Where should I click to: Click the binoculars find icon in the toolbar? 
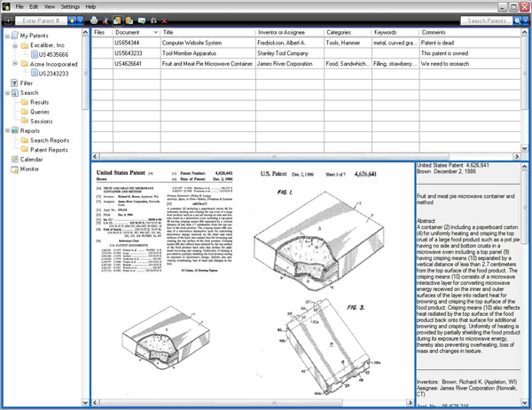153,20
